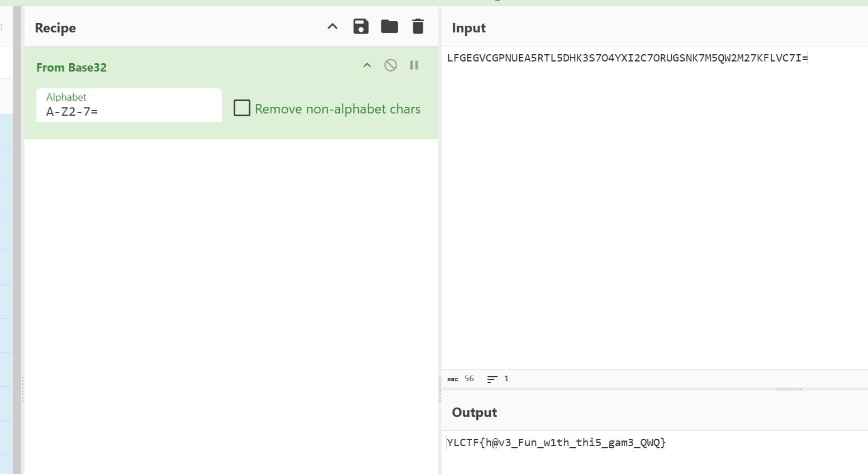Select the From Base32 operation title

pos(72,68)
